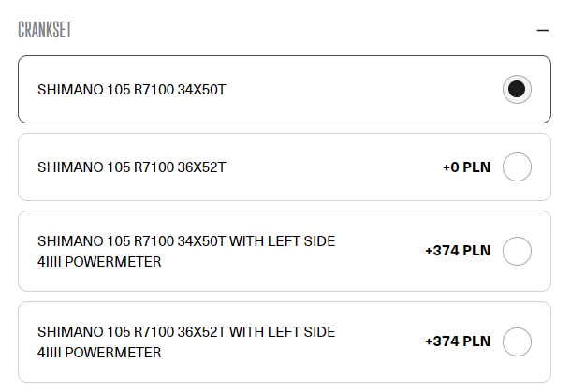This screenshot has height=392, width=571.
Task: Click the label 'SHIMANO 105 R7100 36X52T'
Action: (132, 168)
